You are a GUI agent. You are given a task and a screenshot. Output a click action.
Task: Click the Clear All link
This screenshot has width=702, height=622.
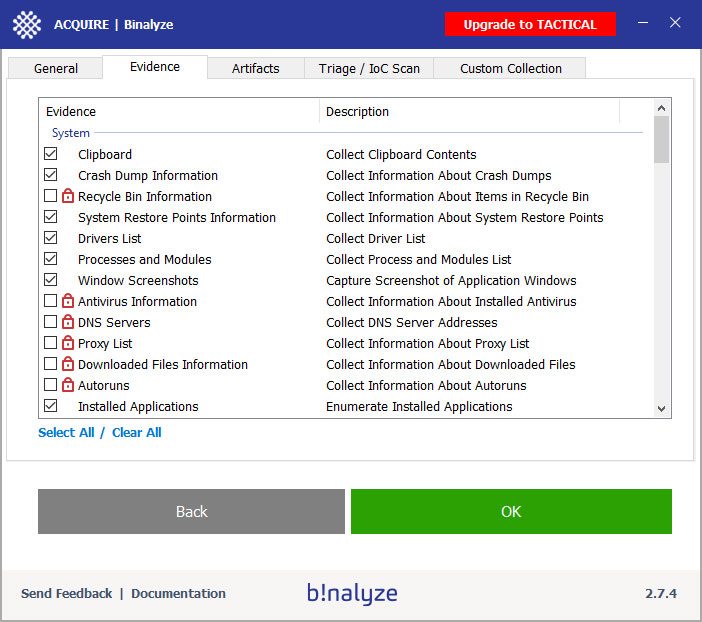tap(137, 433)
